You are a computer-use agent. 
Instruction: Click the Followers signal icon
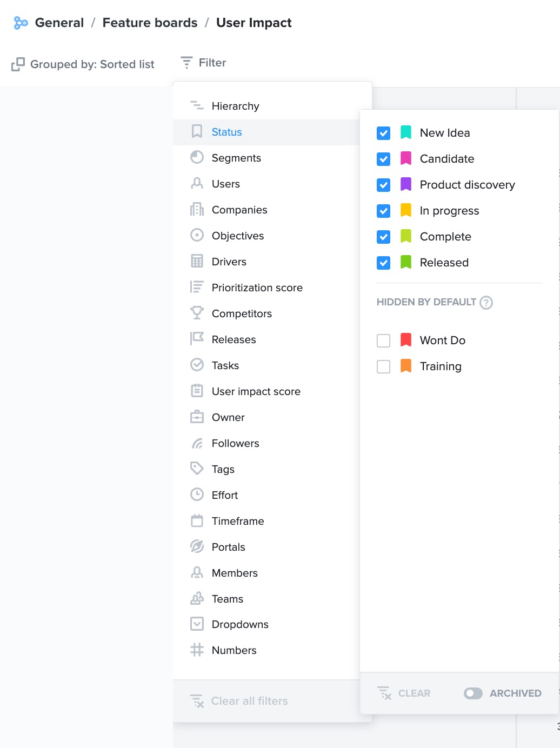click(197, 443)
